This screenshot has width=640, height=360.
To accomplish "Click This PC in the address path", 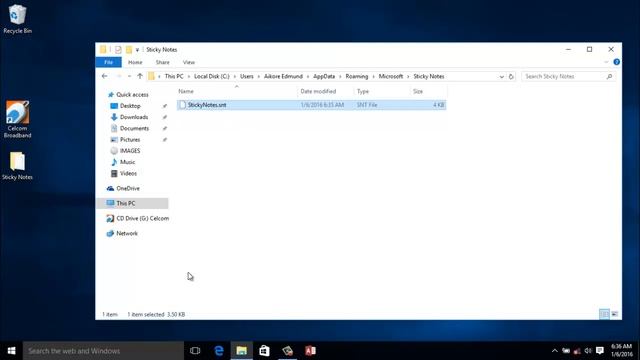I will point(174,76).
